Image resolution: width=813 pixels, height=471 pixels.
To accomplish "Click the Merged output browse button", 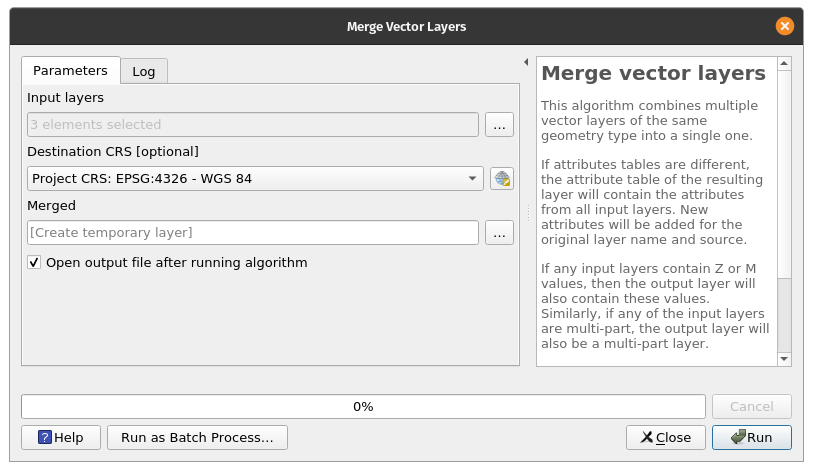I will [499, 233].
